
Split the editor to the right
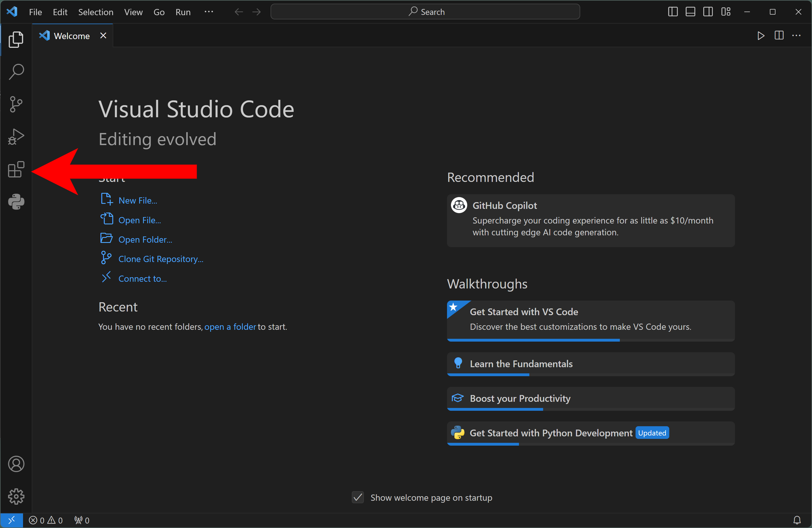click(779, 35)
